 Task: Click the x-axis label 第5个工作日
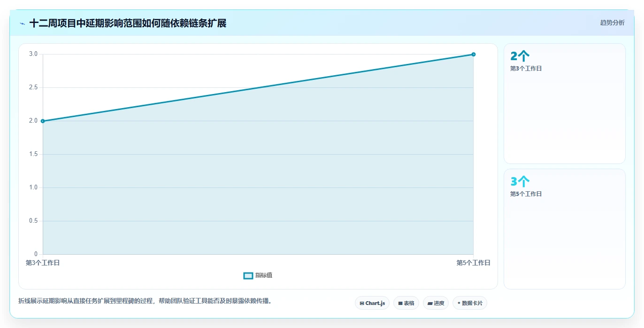pos(473,263)
